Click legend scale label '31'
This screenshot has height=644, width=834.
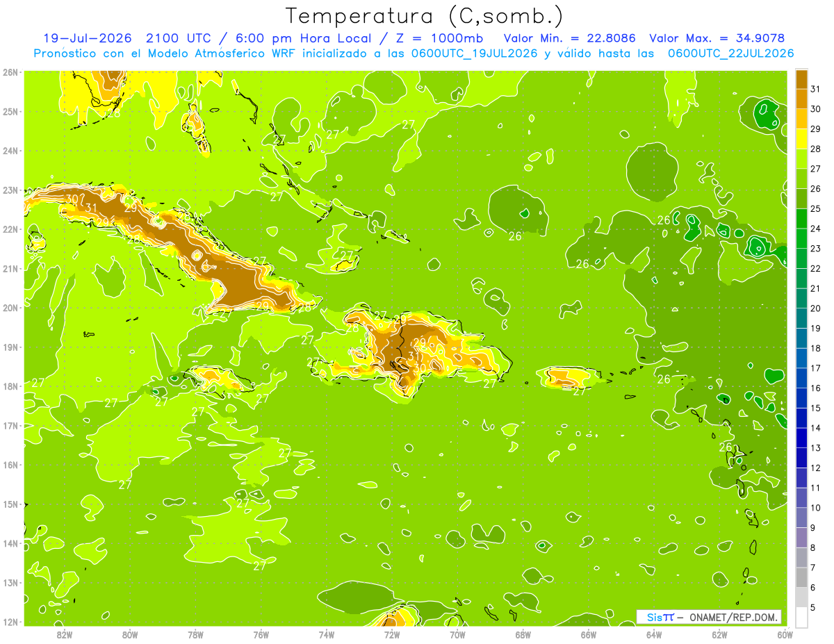pyautogui.click(x=815, y=88)
